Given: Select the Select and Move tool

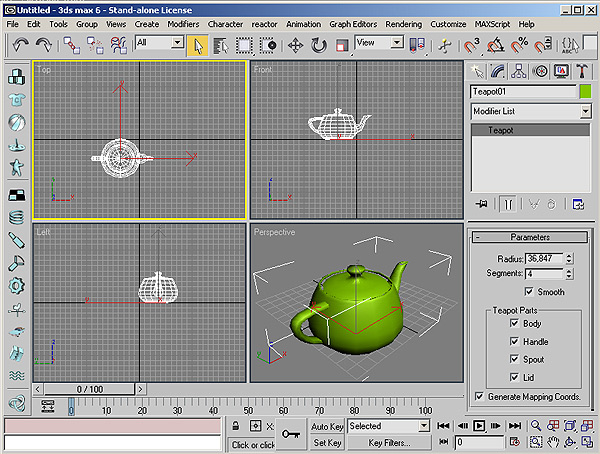Looking at the screenshot, I should (296, 45).
